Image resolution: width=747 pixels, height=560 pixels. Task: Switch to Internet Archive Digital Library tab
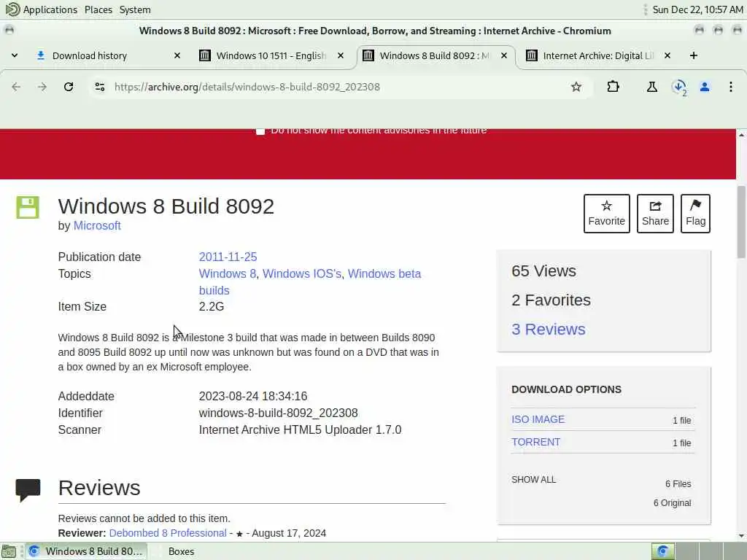point(598,55)
